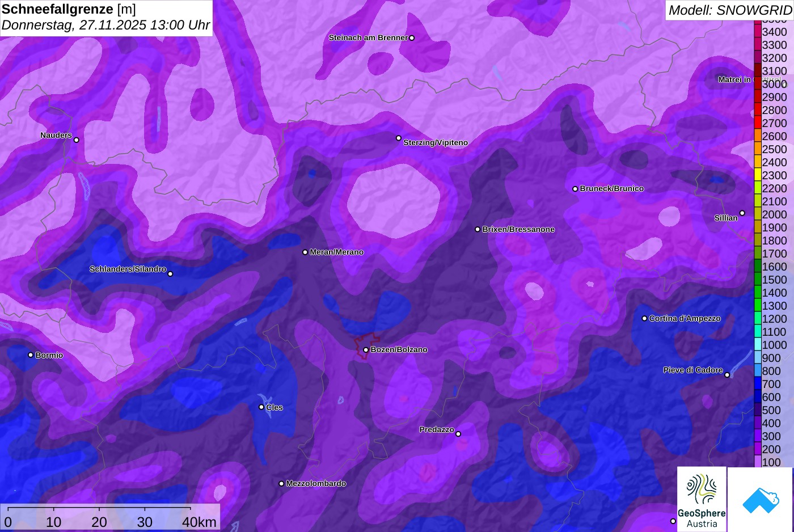This screenshot has height=532, width=794.
Task: Select the Mezzolombardo map marker
Action: click(x=281, y=484)
